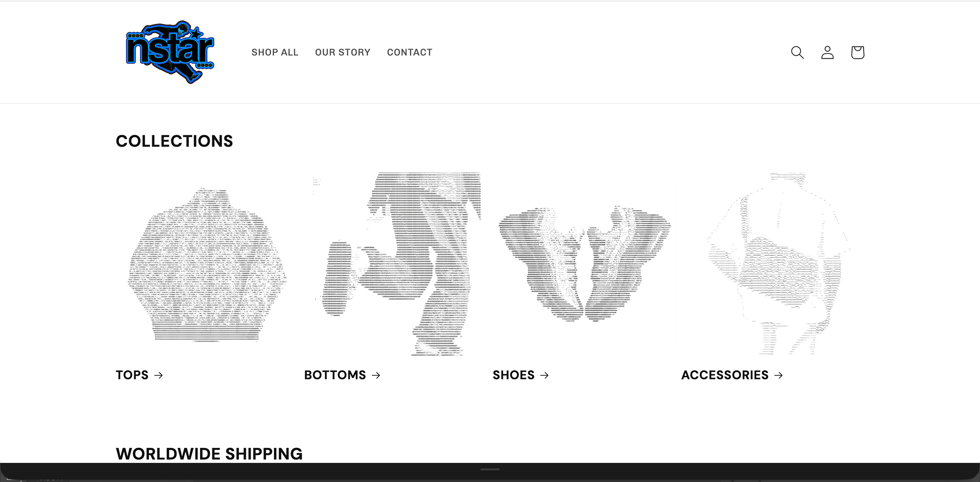
Task: Click the arrow next to TOPS
Action: click(159, 375)
